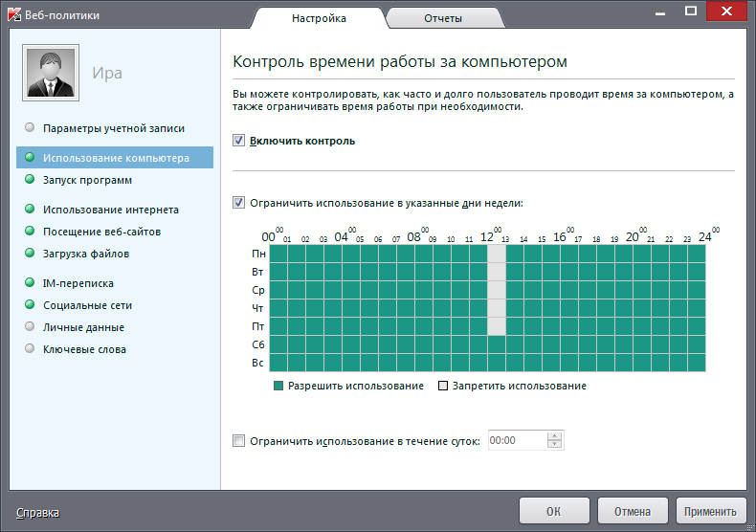The height and width of the screenshot is (532, 756).
Task: Open the Справка help link
Action: [37, 513]
